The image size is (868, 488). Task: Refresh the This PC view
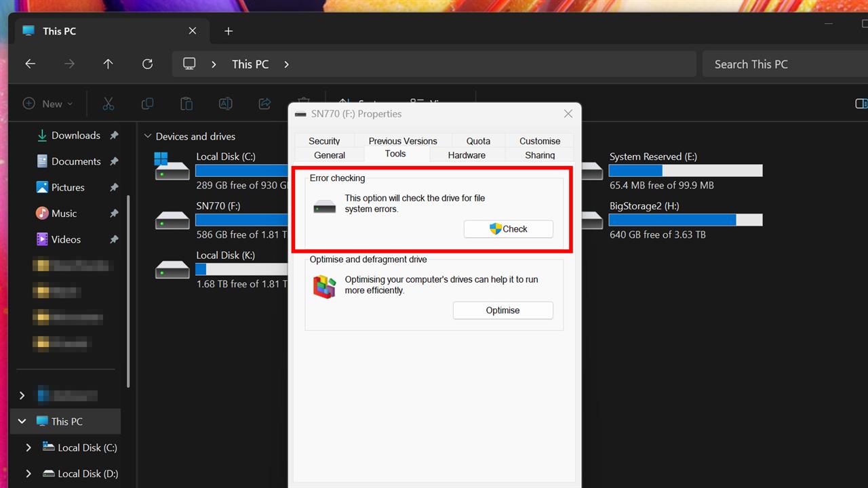(147, 64)
